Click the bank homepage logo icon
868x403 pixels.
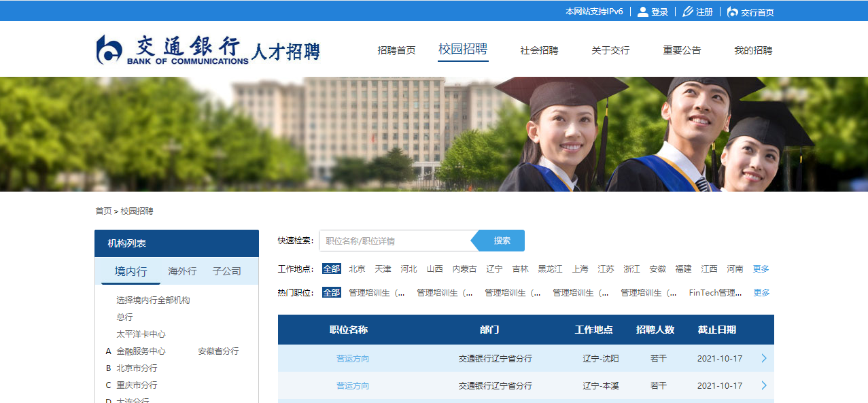(x=732, y=12)
